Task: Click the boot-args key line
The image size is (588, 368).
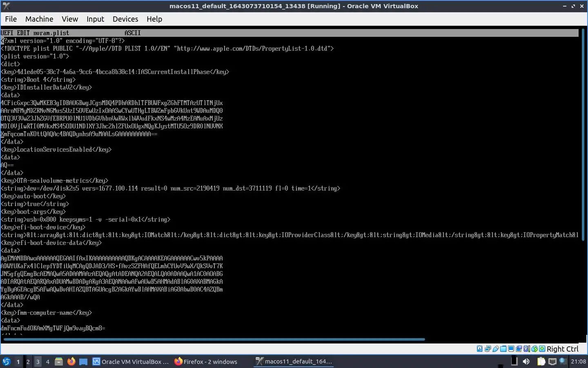Action: pyautogui.click(x=33, y=211)
